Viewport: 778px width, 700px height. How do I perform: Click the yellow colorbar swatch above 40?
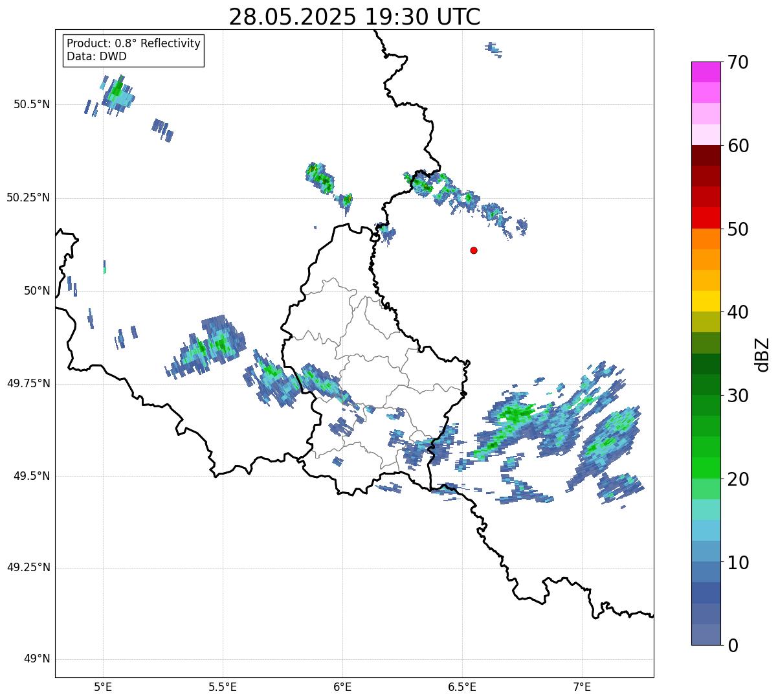pyautogui.click(x=706, y=301)
